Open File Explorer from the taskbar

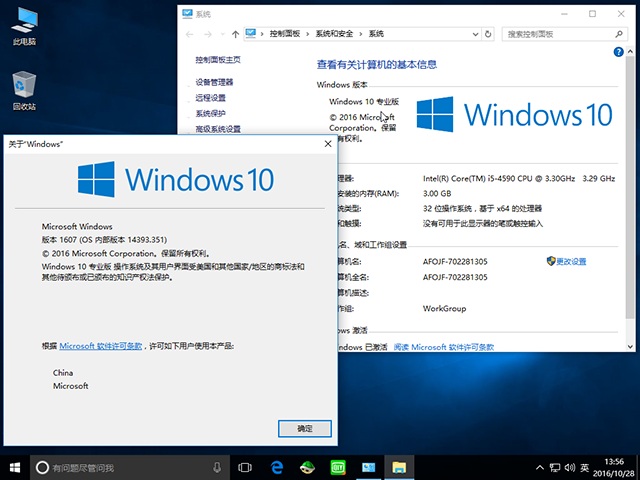pos(399,467)
